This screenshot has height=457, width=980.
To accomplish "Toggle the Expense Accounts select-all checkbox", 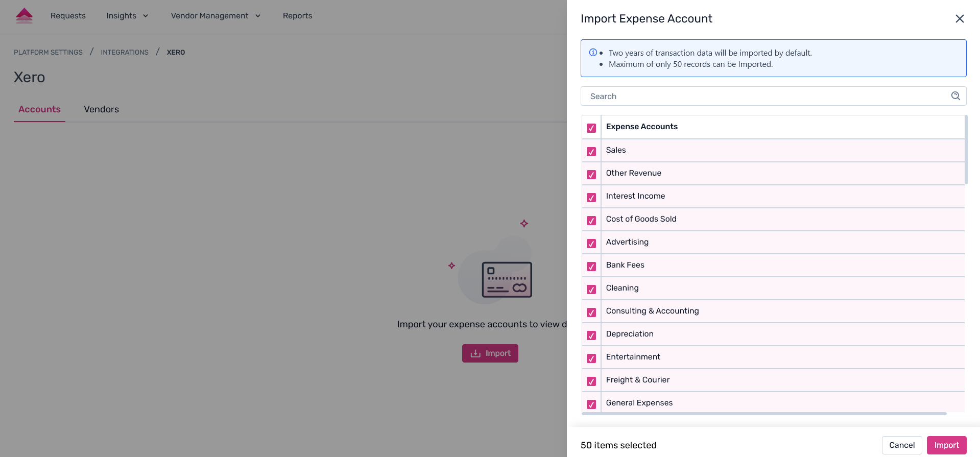I will [x=591, y=128].
